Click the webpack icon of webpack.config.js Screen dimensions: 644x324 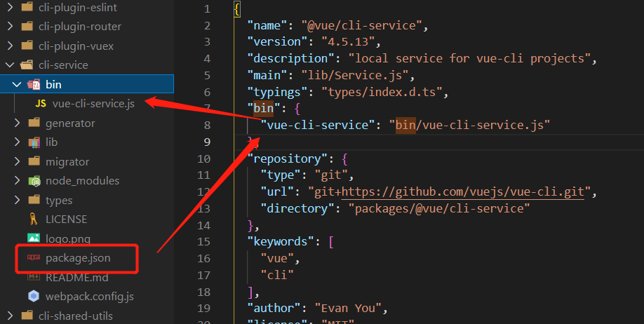pyautogui.click(x=34, y=296)
